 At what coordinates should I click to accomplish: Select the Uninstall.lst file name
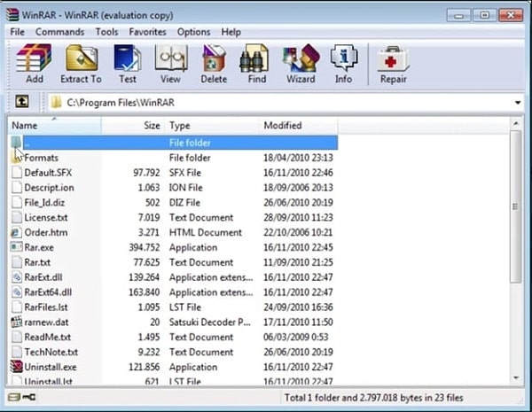pyautogui.click(x=48, y=381)
